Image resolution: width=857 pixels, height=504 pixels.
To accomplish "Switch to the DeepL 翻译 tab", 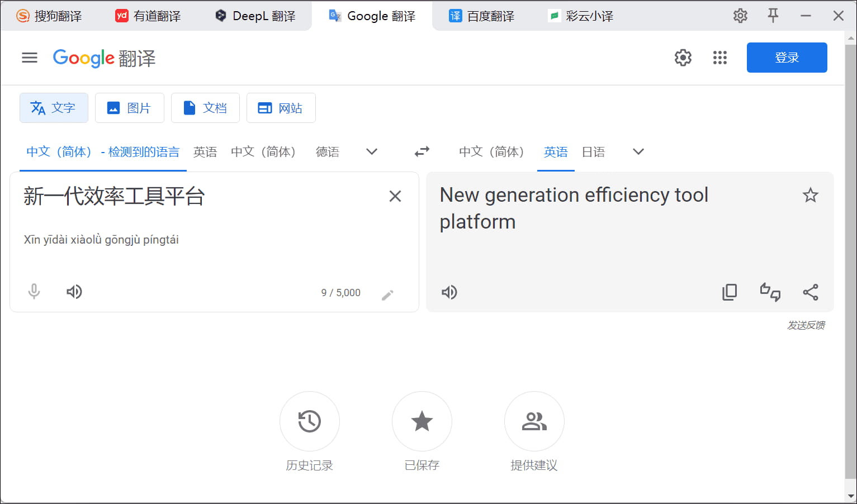I will coord(256,16).
